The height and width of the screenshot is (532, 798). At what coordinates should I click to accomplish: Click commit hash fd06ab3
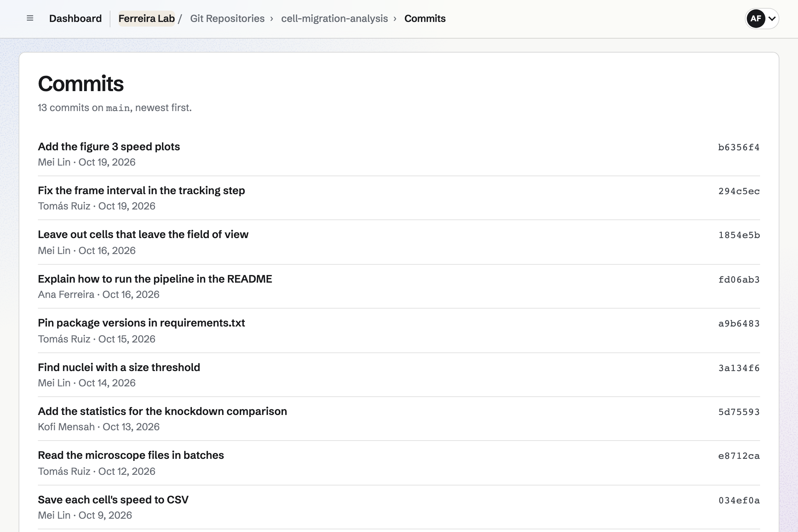pyautogui.click(x=738, y=280)
